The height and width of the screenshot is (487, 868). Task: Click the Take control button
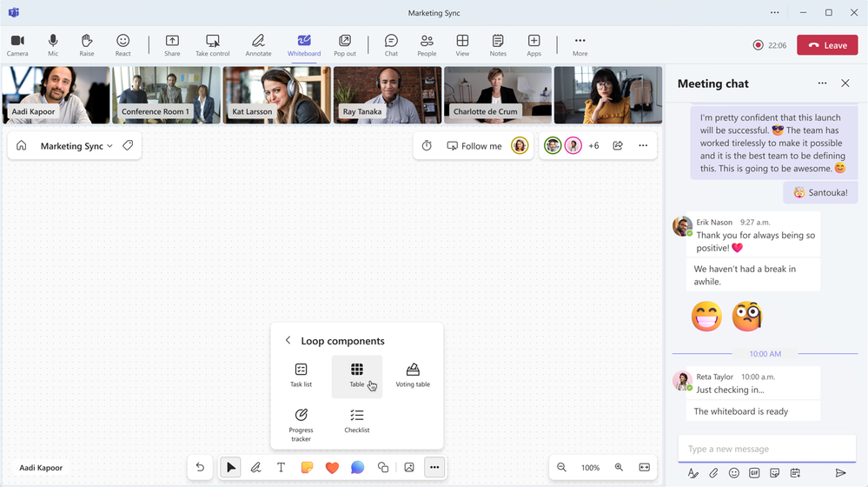tap(213, 45)
